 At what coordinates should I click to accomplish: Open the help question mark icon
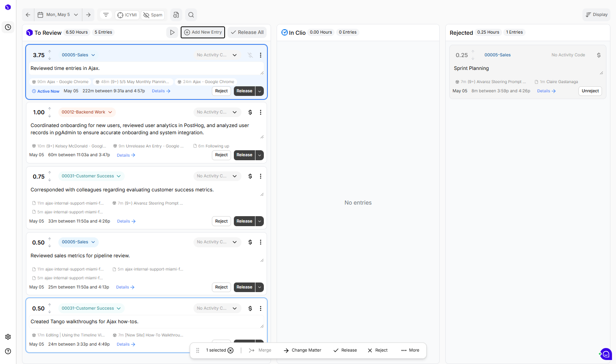pos(8,351)
